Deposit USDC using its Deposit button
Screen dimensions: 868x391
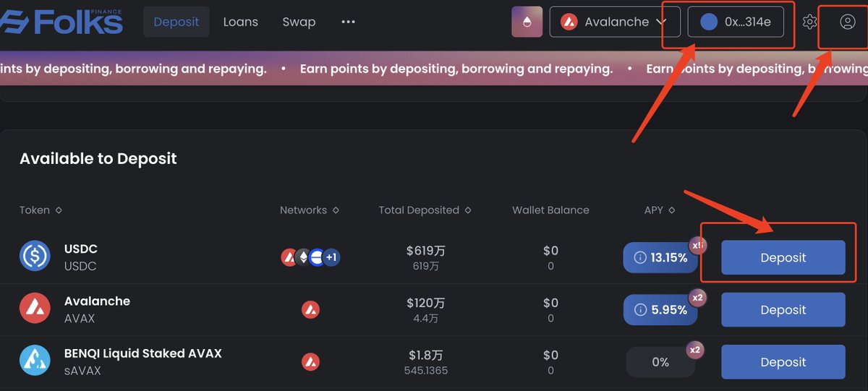[783, 257]
